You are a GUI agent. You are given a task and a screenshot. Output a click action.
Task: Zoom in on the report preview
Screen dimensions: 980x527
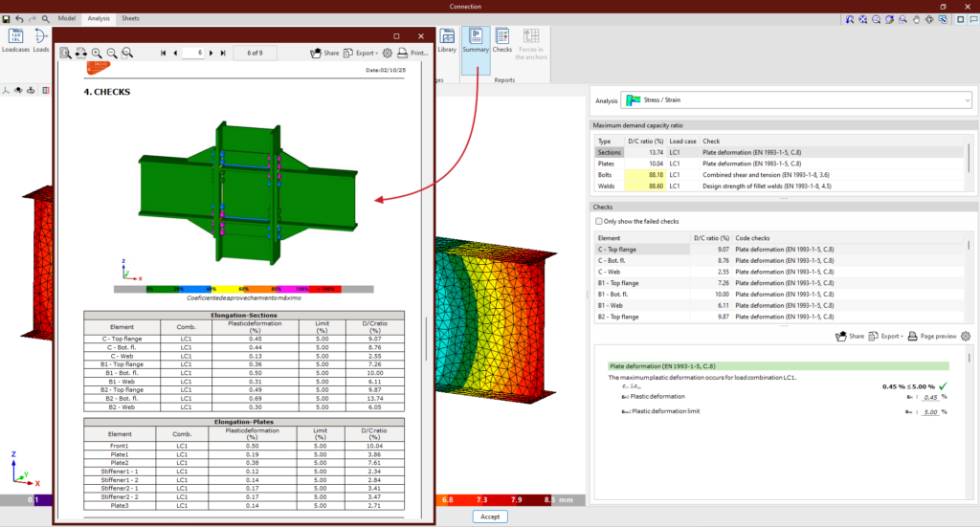tap(96, 54)
